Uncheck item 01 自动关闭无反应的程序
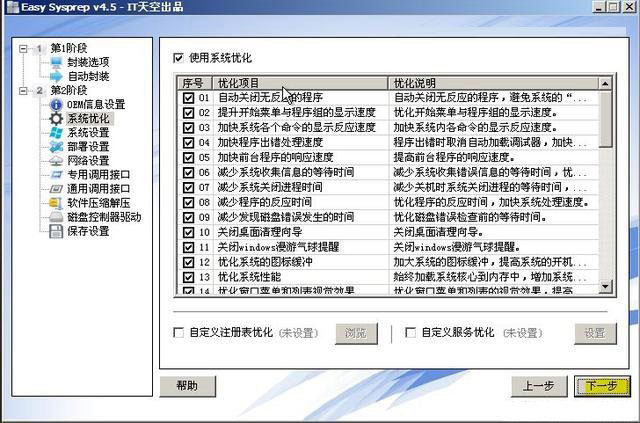The width and height of the screenshot is (640, 423). coord(188,98)
